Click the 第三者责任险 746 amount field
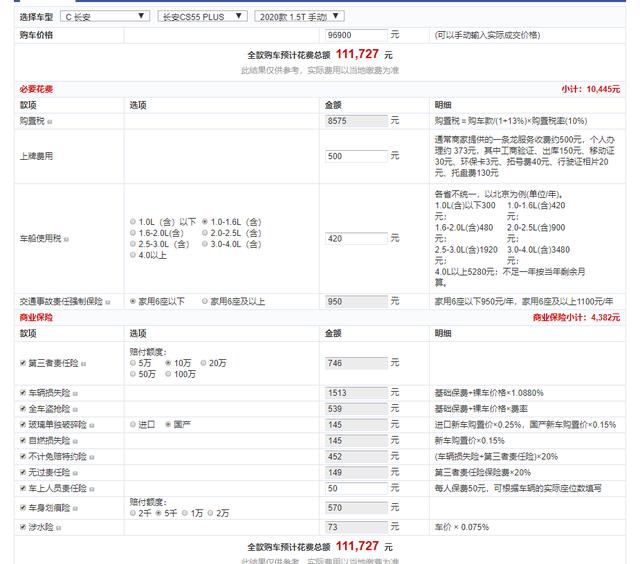640x564 pixels. [x=356, y=363]
